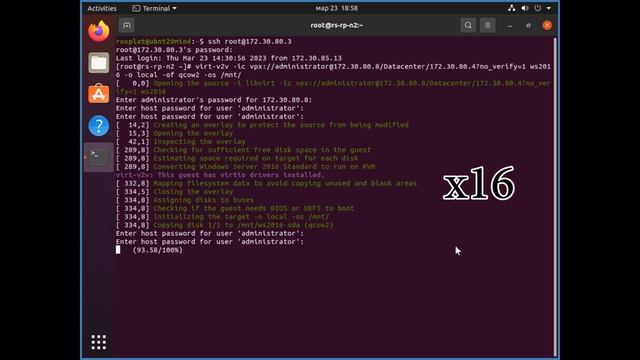Click the root@rs-rp-n2 window title
The image size is (640, 360).
[x=337, y=25]
